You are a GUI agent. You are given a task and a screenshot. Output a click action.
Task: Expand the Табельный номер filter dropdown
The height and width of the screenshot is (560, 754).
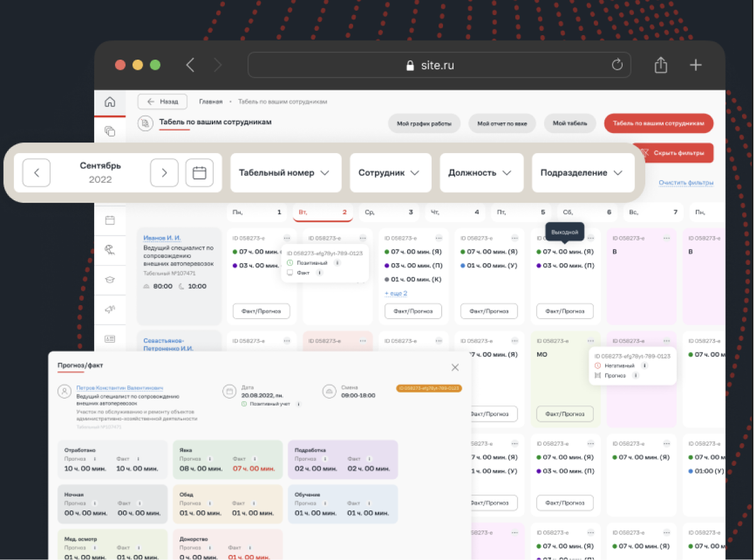pyautogui.click(x=286, y=173)
